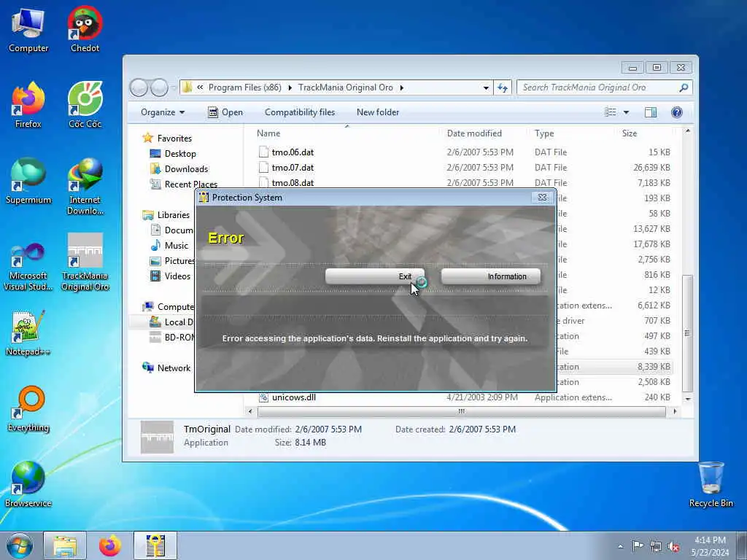This screenshot has width=747, height=560.
Task: Click the network tray icon
Action: [656, 546]
